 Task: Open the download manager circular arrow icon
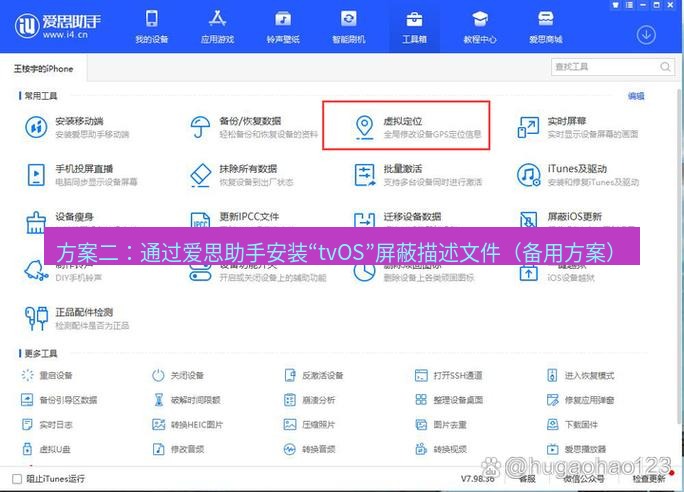[x=646, y=35]
